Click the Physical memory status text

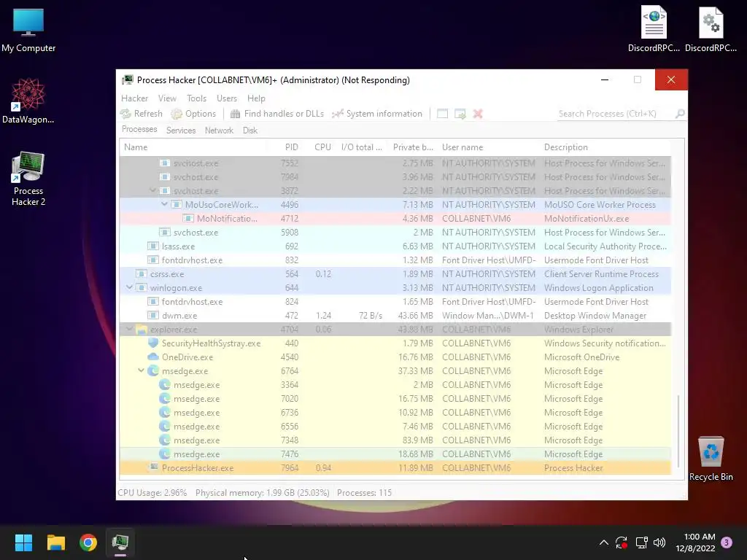(x=262, y=492)
